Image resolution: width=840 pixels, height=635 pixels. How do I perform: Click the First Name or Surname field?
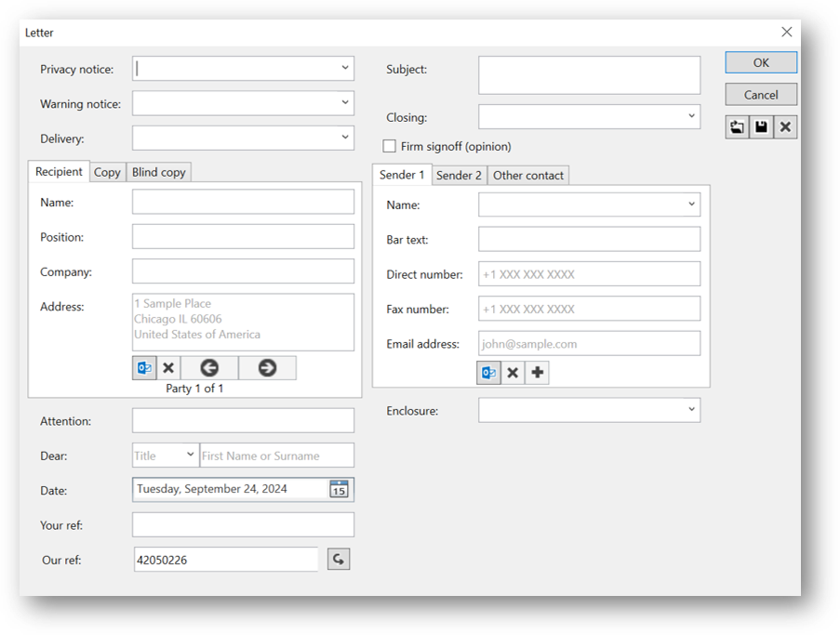277,456
